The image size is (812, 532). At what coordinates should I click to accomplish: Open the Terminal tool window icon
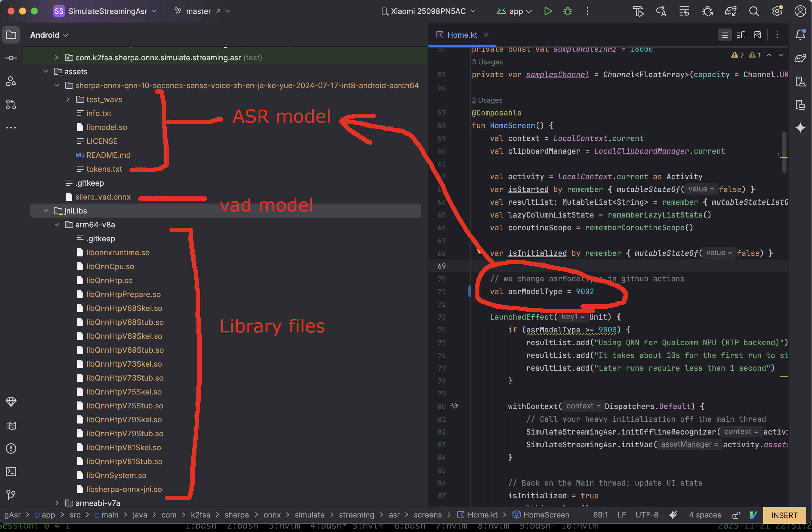point(11,472)
